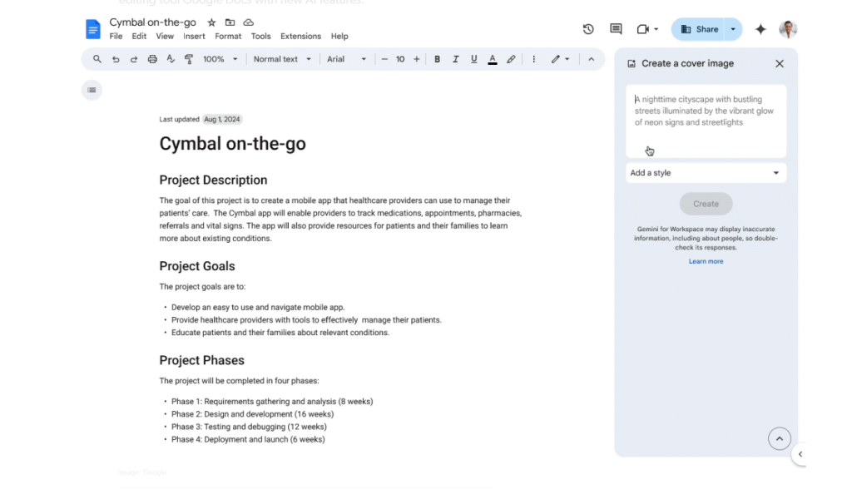
Task: Insert a link from the toolbar
Action: 511,59
